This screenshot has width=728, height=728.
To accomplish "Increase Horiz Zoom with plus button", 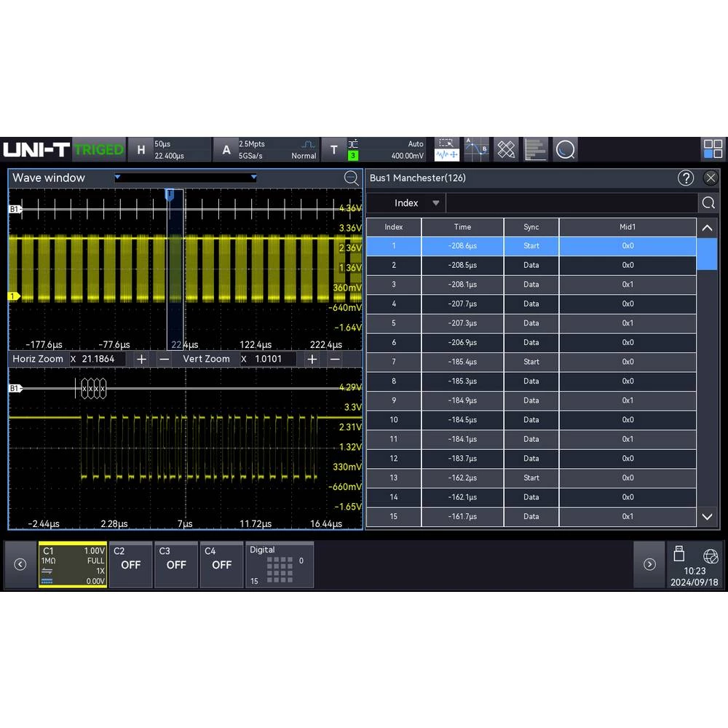I will (x=142, y=359).
